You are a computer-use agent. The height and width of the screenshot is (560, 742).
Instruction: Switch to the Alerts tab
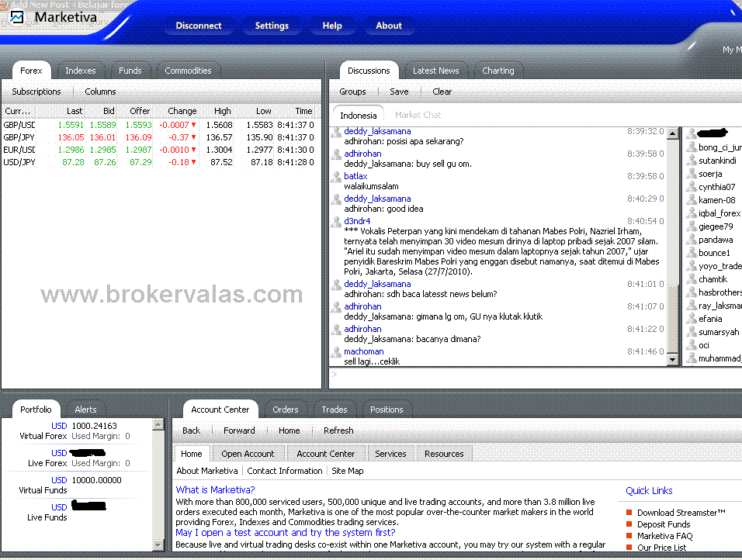coord(85,410)
